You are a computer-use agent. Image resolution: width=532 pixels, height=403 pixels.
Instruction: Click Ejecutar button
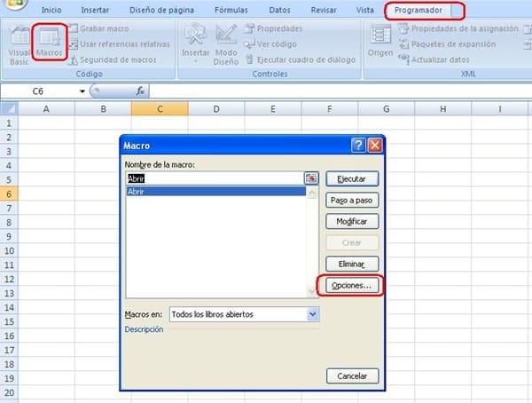pyautogui.click(x=352, y=179)
